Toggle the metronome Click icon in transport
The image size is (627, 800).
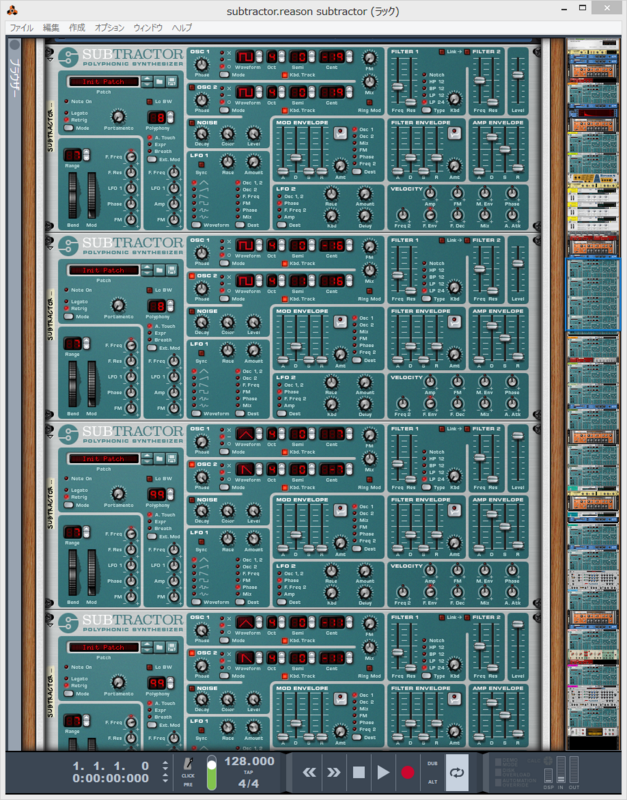click(x=188, y=765)
